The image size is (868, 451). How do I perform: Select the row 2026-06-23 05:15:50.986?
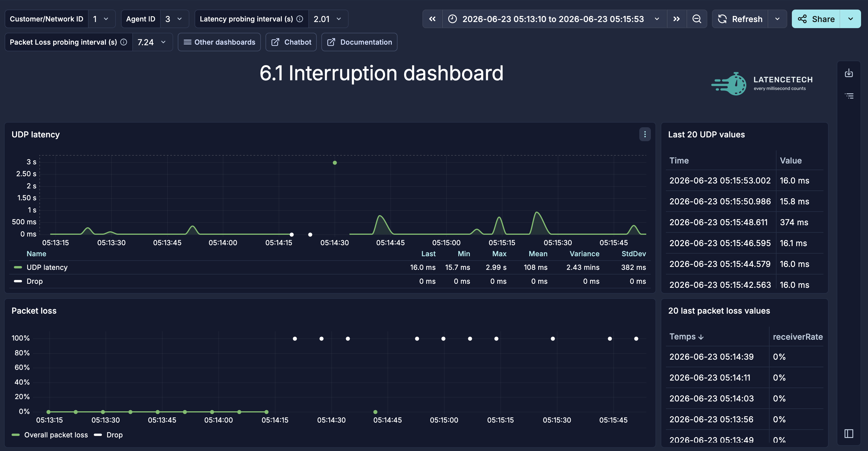click(744, 201)
